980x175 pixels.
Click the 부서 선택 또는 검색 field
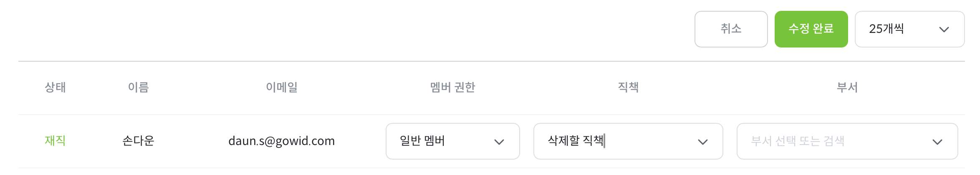click(831, 141)
